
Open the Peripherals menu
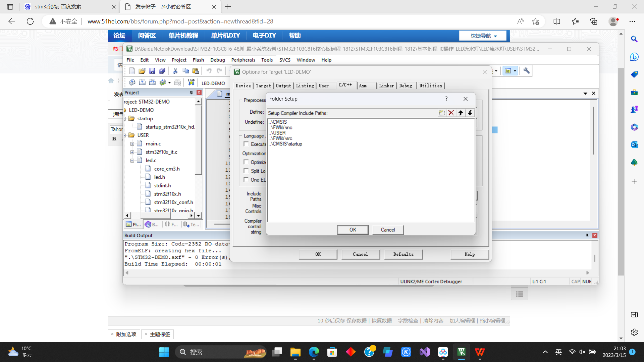coord(243,60)
